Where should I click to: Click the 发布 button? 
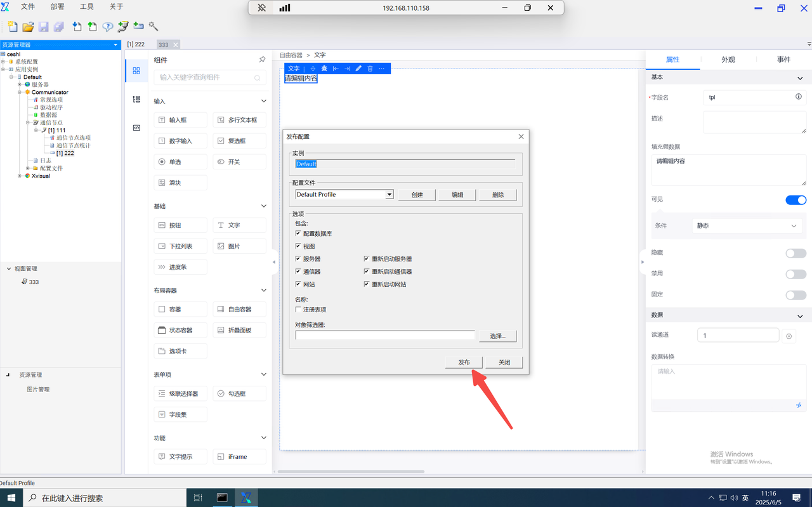(x=464, y=362)
